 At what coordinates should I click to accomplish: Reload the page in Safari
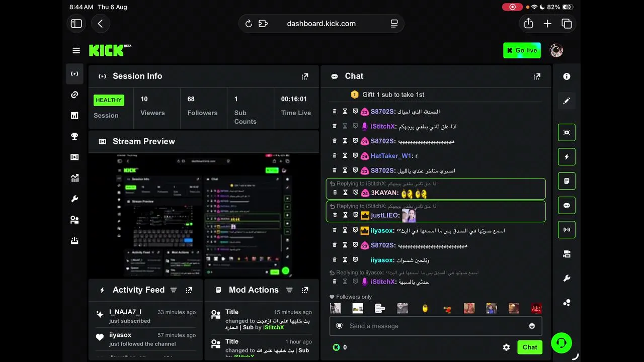[x=249, y=24]
